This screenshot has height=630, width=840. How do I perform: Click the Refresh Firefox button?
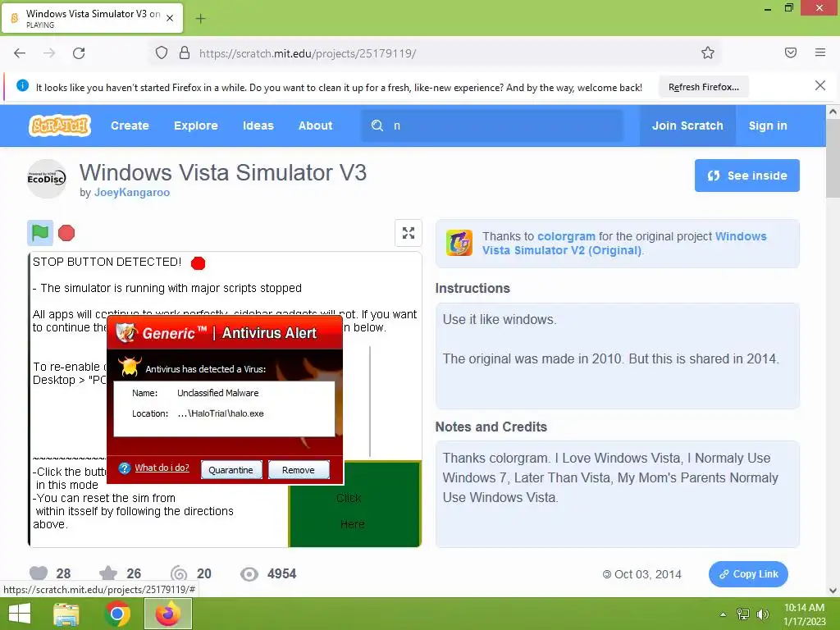(703, 87)
